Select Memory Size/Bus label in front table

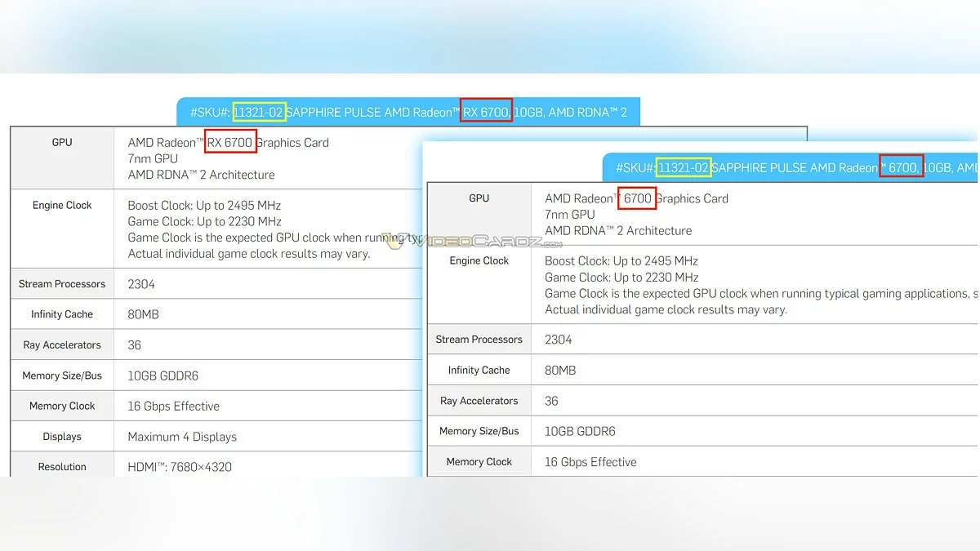pyautogui.click(x=479, y=431)
